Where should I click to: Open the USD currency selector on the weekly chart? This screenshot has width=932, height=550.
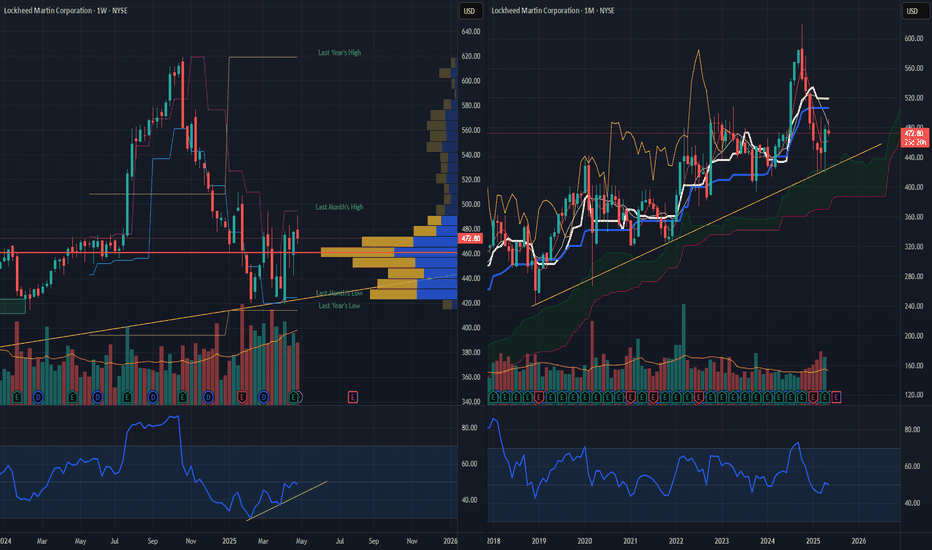click(x=470, y=11)
